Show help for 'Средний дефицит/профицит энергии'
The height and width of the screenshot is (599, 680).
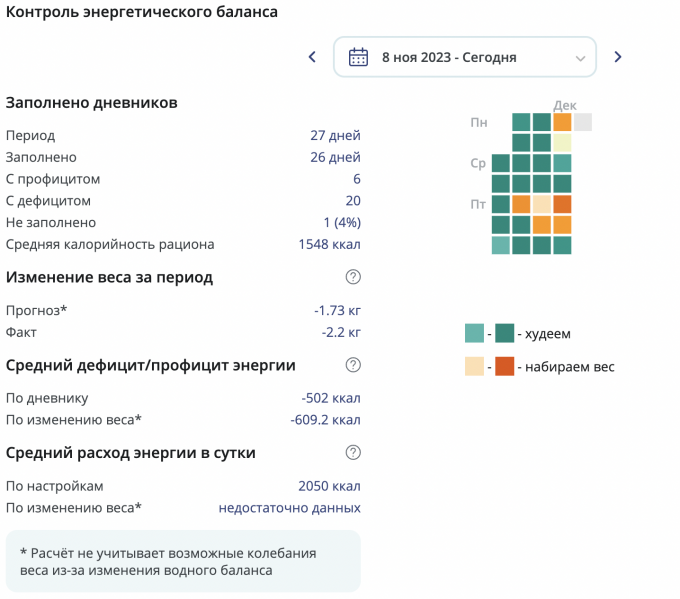pyautogui.click(x=353, y=365)
